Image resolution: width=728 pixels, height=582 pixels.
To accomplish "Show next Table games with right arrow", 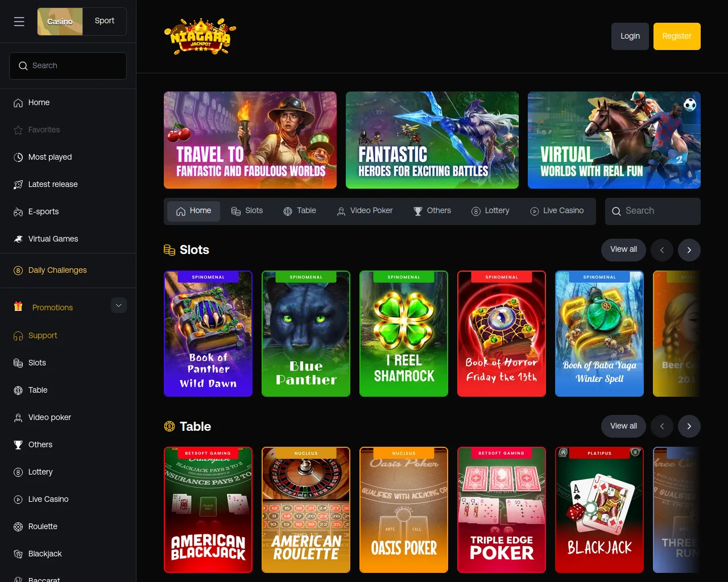I will click(x=689, y=426).
